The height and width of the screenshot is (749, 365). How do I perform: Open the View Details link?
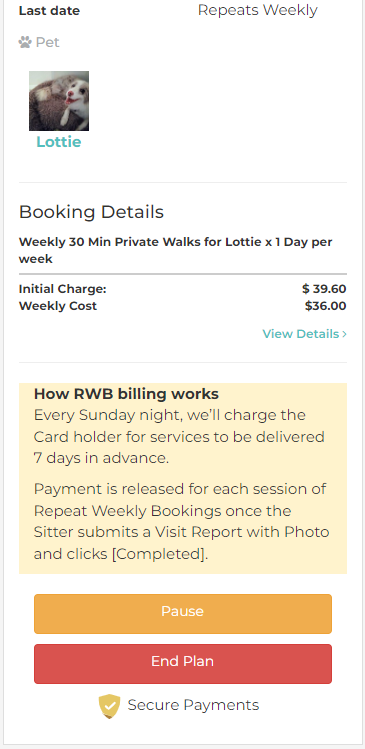tap(304, 334)
